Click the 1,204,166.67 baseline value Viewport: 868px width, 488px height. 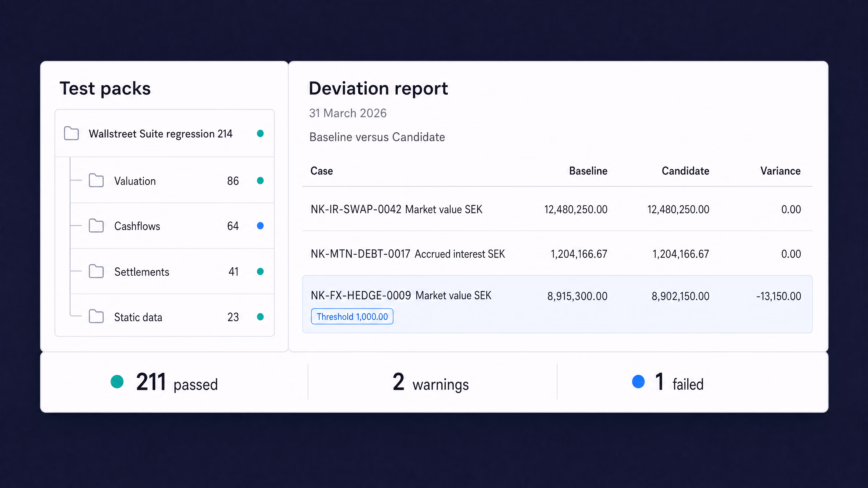pyautogui.click(x=579, y=253)
